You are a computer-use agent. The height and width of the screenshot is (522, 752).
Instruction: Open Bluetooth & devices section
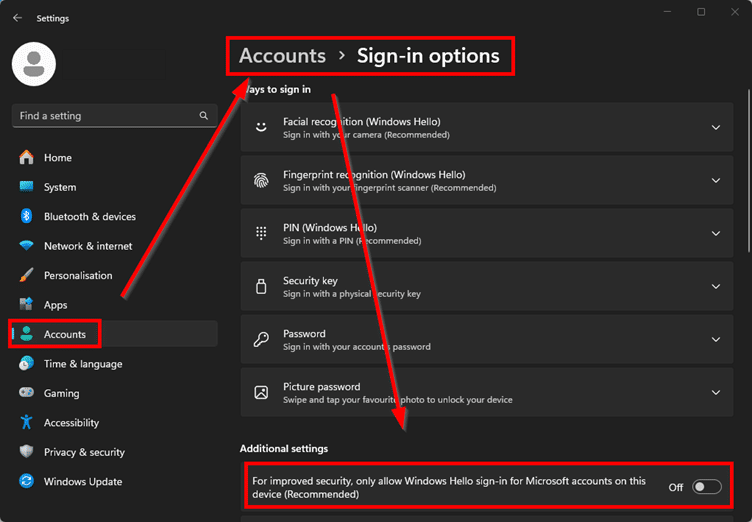point(115,216)
